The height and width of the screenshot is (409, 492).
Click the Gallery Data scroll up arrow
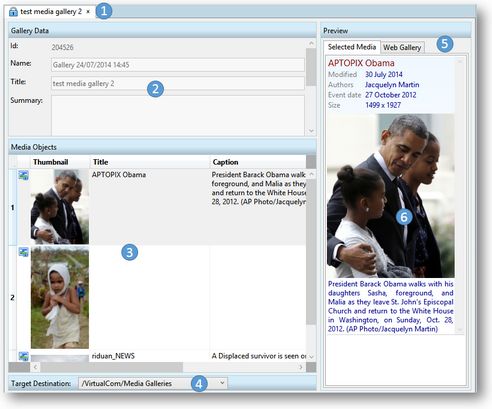(x=311, y=44)
